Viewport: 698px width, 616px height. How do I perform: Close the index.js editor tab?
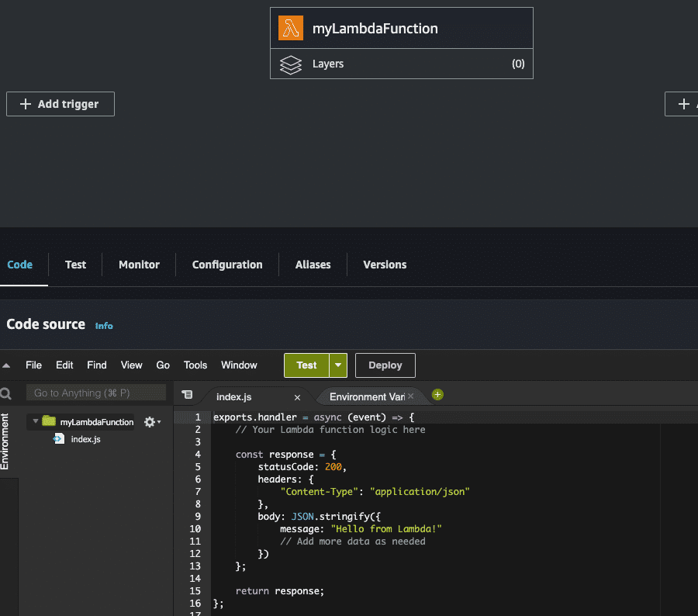pyautogui.click(x=297, y=396)
